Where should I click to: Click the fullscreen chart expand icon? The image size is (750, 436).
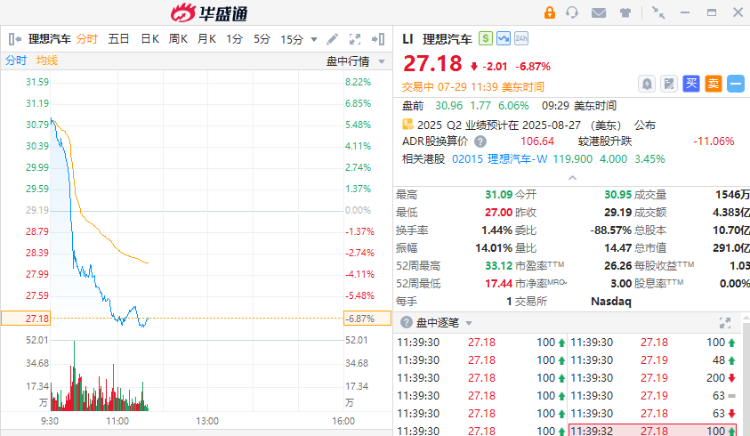[355, 39]
